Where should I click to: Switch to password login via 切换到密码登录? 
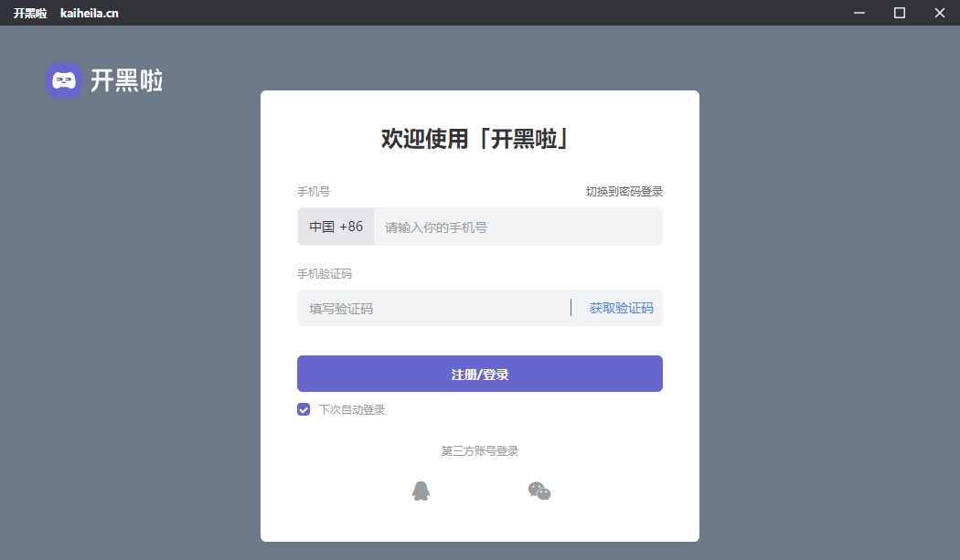[x=624, y=192]
